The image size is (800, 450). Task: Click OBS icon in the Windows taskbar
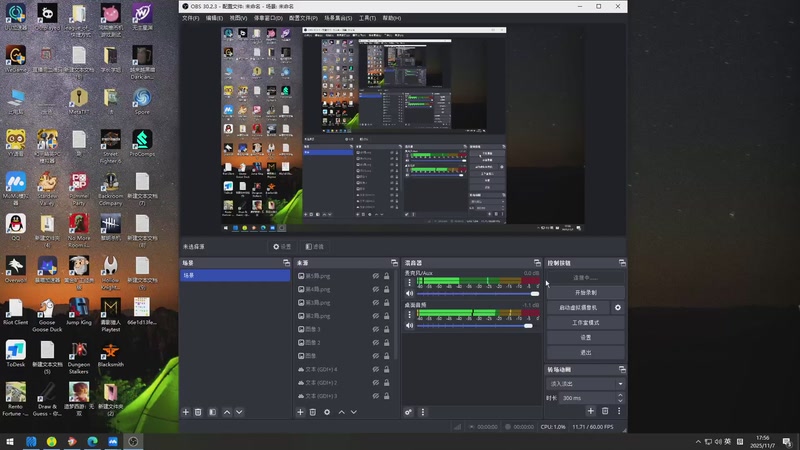point(133,441)
